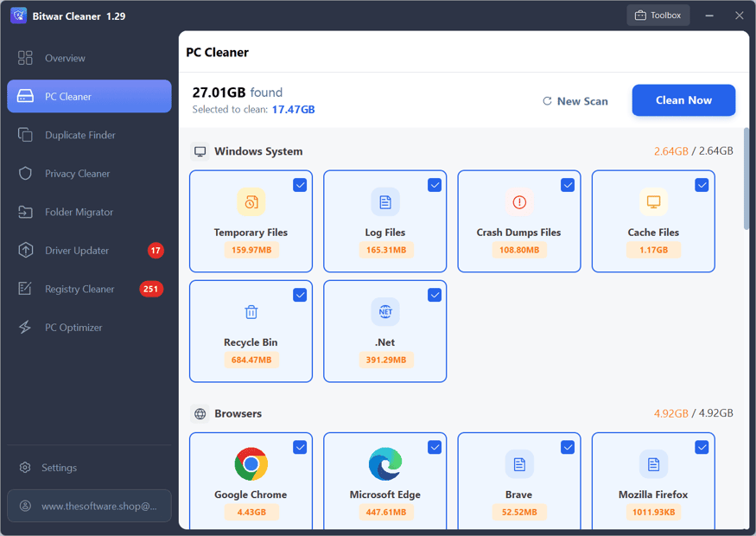Click the 27.01GB found text
This screenshot has width=756, height=536.
238,93
